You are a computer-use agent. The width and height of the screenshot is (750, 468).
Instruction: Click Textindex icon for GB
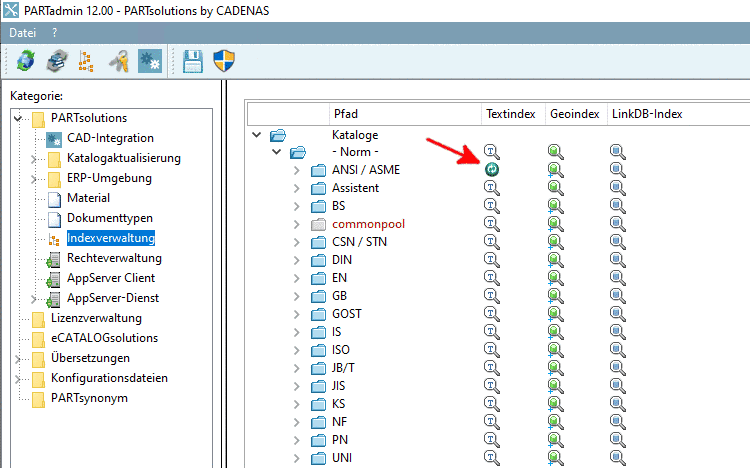tap(492, 296)
